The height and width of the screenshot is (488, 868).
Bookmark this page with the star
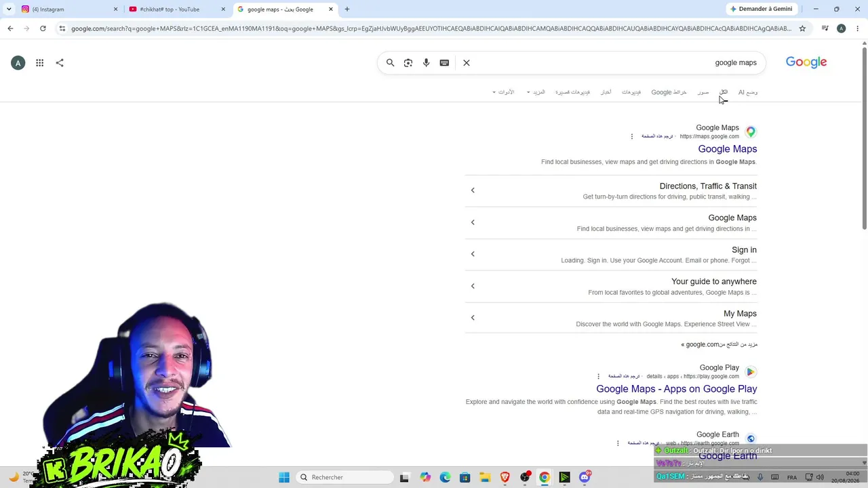802,28
